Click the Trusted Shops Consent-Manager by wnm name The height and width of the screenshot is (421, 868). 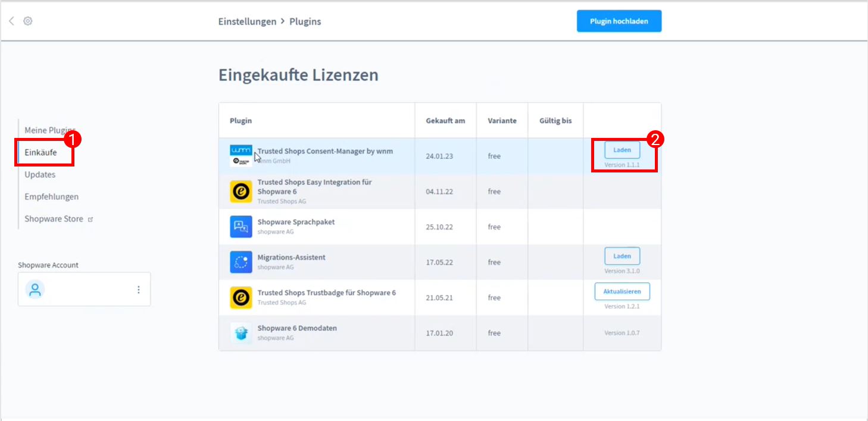tap(325, 151)
